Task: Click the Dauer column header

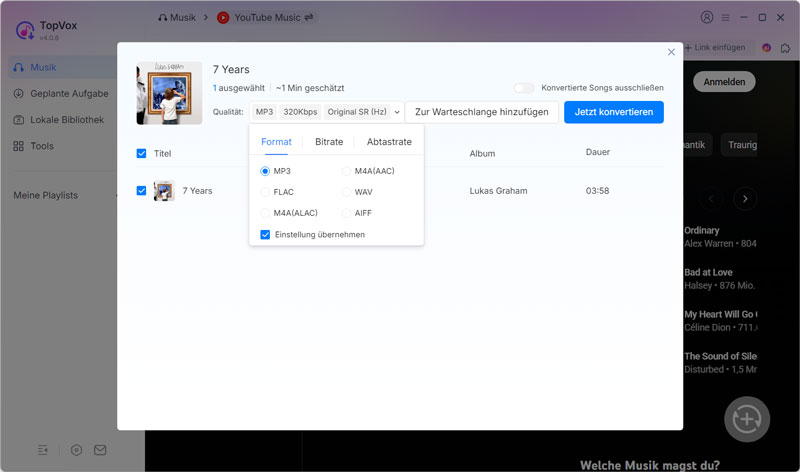Action: (x=597, y=152)
